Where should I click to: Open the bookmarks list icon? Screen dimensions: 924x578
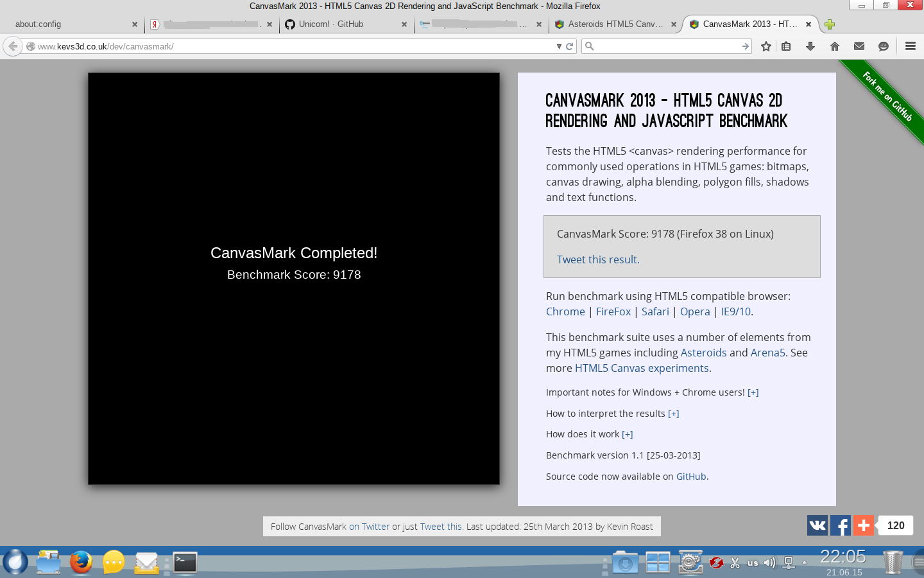786,46
